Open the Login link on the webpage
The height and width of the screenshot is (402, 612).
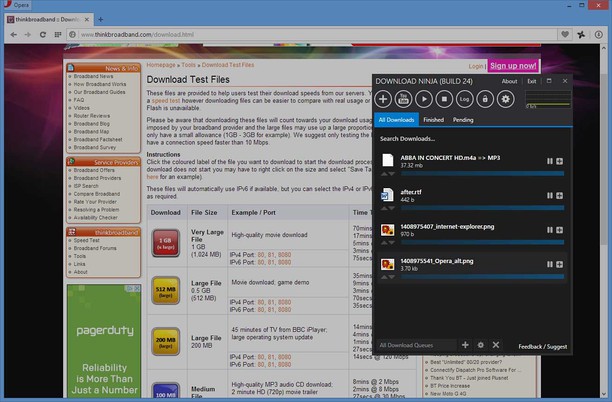476,66
